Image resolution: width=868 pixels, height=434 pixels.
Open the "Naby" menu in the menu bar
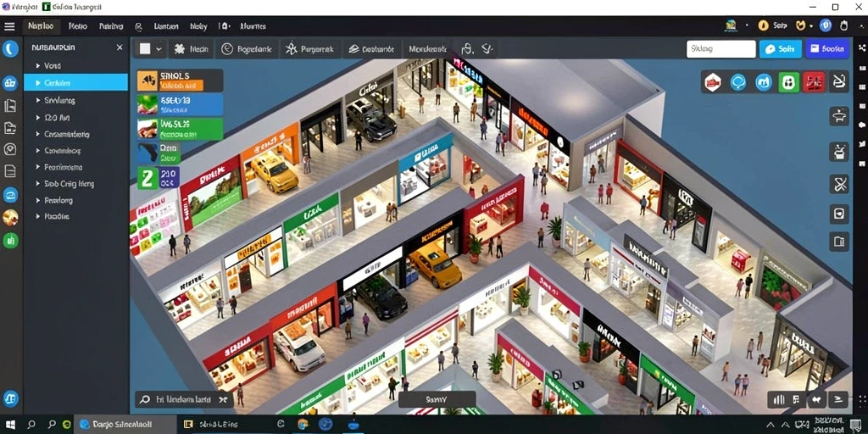point(198,26)
